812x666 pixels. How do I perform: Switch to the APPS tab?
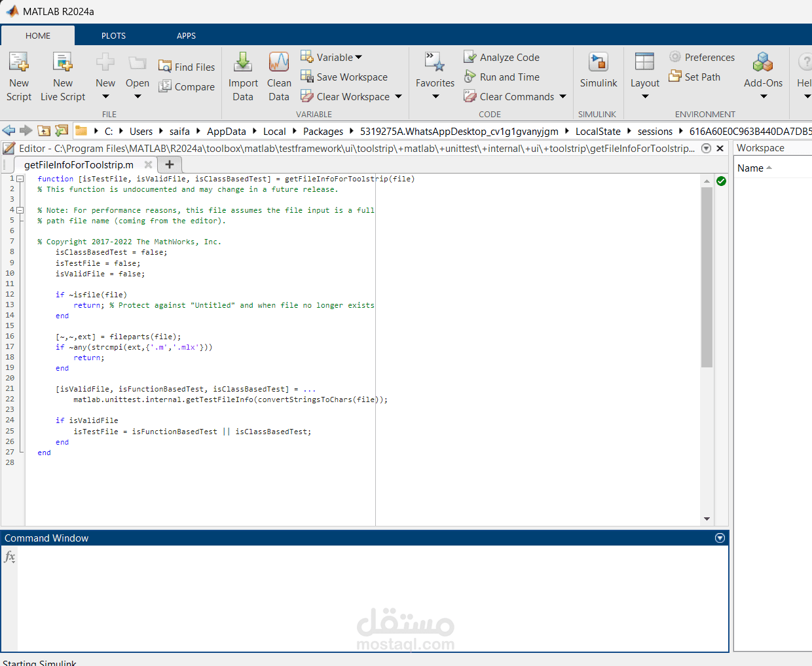[x=186, y=35]
